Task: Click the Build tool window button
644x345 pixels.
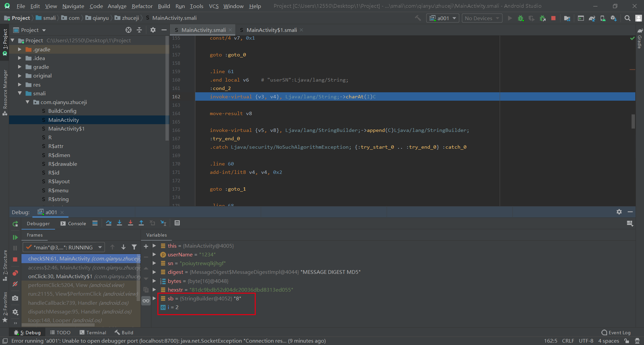Action: [x=124, y=333]
